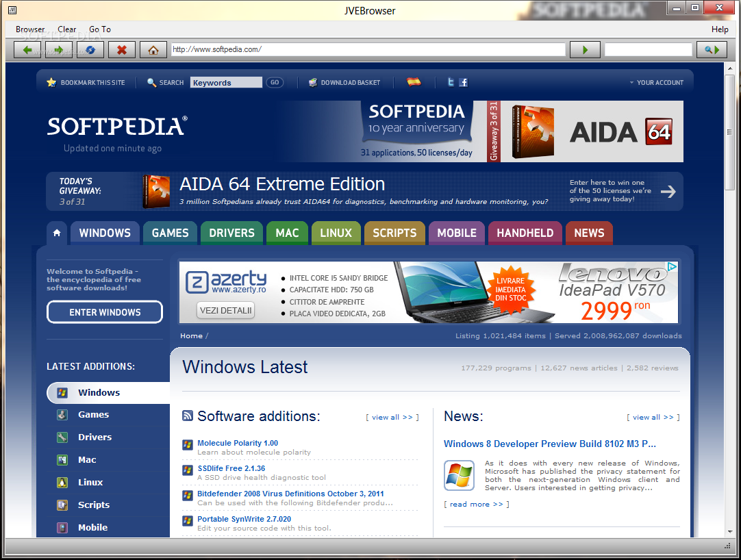The width and height of the screenshot is (741, 560).
Task: Open Bitdefender 2008 Virus Definitions link
Action: click(290, 494)
